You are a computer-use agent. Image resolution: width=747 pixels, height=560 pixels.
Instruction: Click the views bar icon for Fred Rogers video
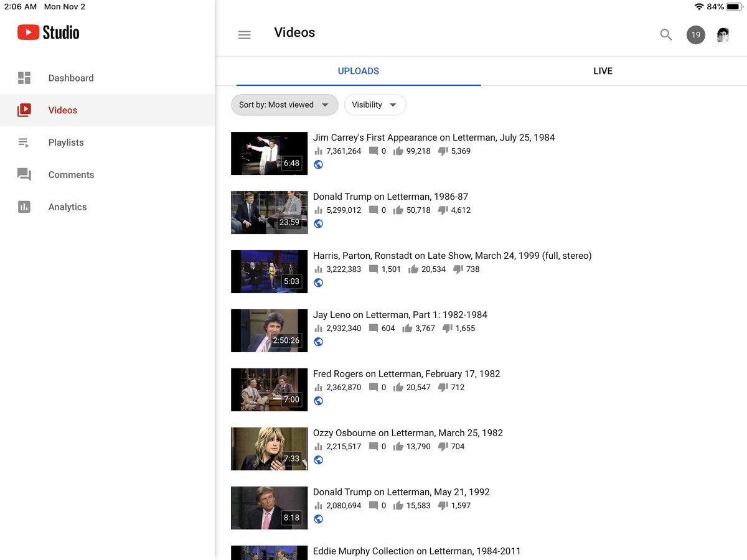click(x=318, y=388)
